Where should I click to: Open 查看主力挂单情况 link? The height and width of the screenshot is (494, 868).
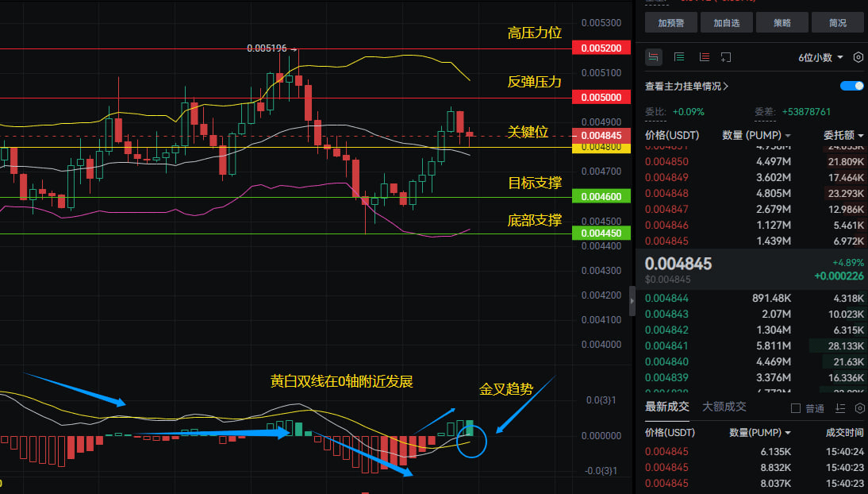pos(686,86)
